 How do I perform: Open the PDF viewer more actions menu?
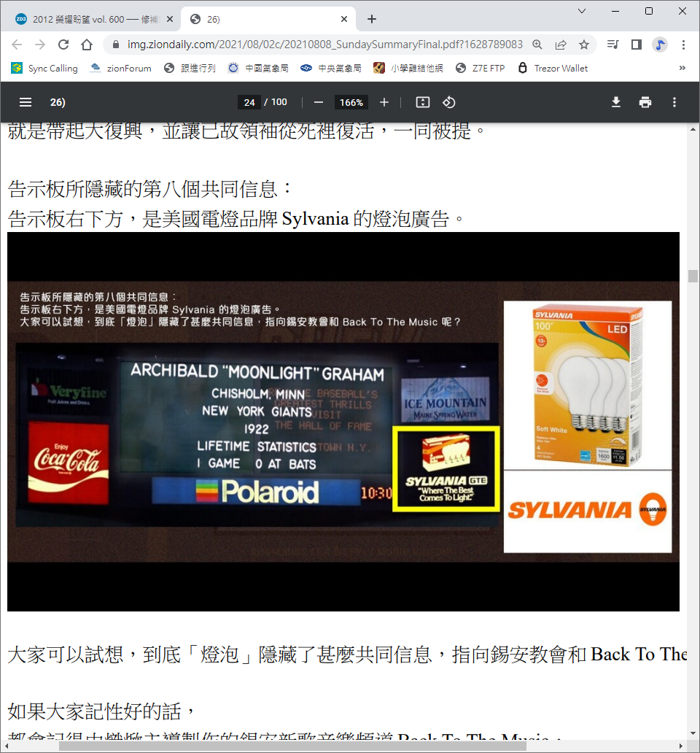tap(674, 102)
